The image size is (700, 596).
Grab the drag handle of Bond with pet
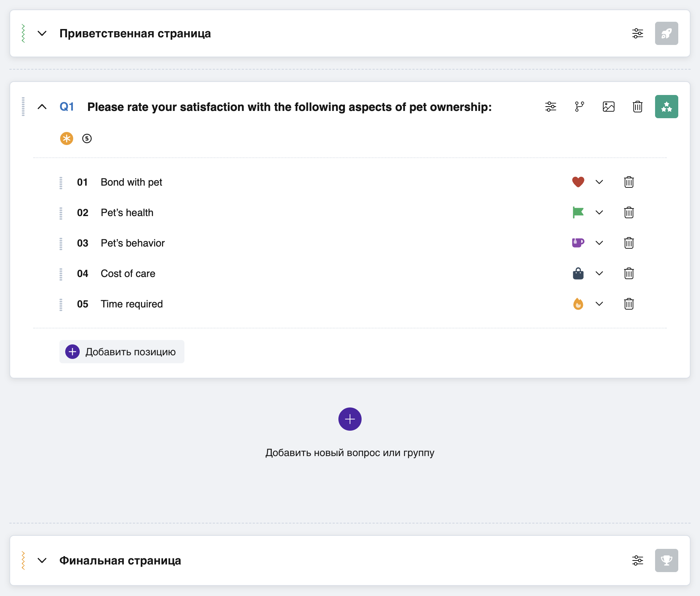click(61, 183)
